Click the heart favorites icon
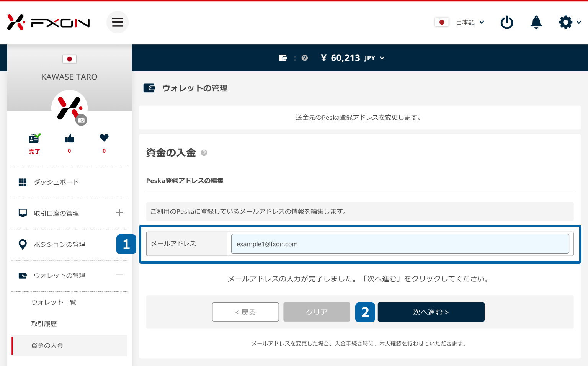Image resolution: width=588 pixels, height=366 pixels. pos(104,138)
